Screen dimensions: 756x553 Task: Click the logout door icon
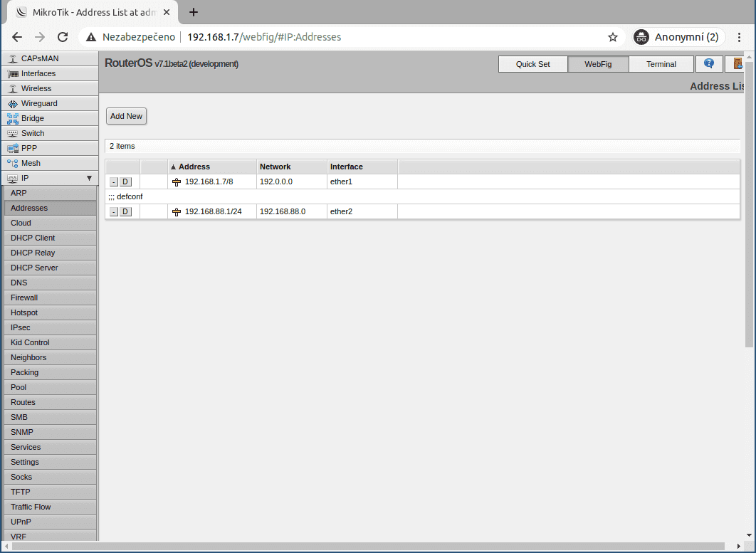point(737,63)
